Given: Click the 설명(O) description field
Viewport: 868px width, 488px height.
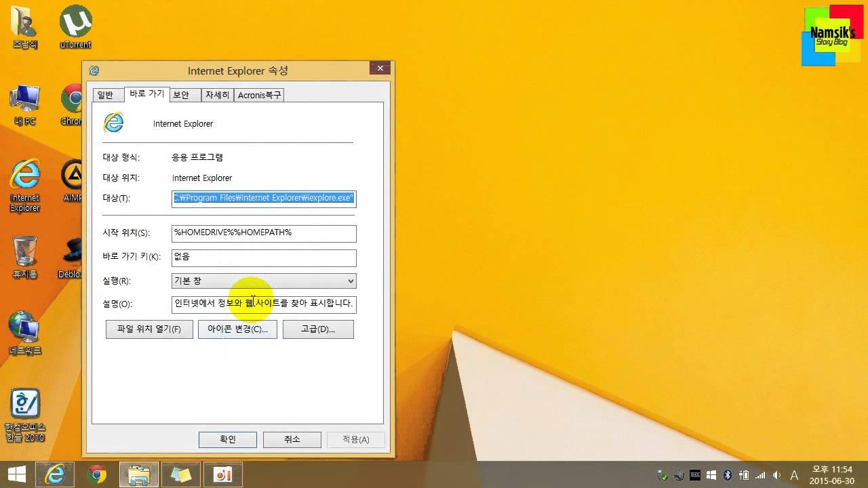Looking at the screenshot, I should (x=264, y=304).
